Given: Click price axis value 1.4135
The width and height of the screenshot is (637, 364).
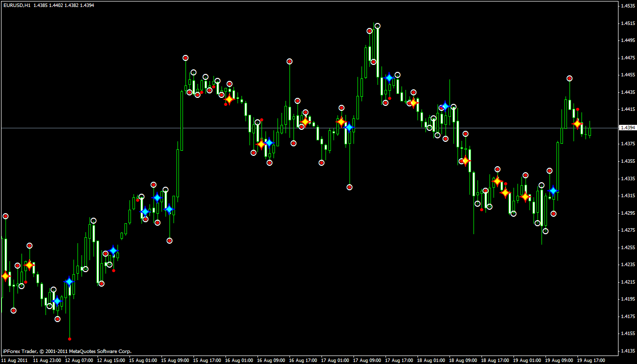Looking at the screenshot, I should tap(627, 351).
